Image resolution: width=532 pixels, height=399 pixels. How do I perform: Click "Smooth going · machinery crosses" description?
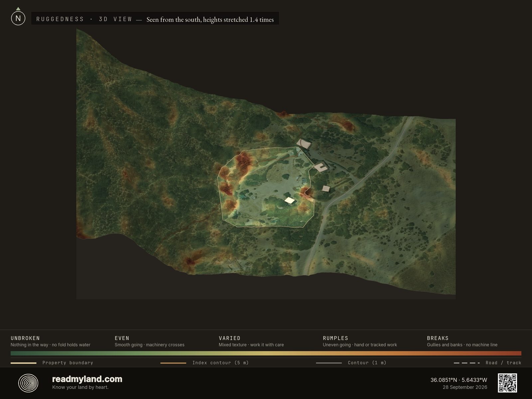coord(150,345)
